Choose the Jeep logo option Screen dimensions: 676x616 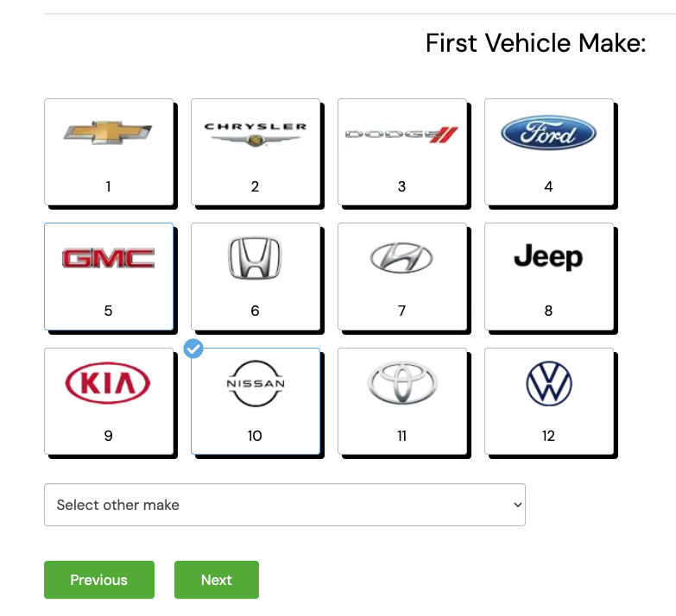coord(549,277)
